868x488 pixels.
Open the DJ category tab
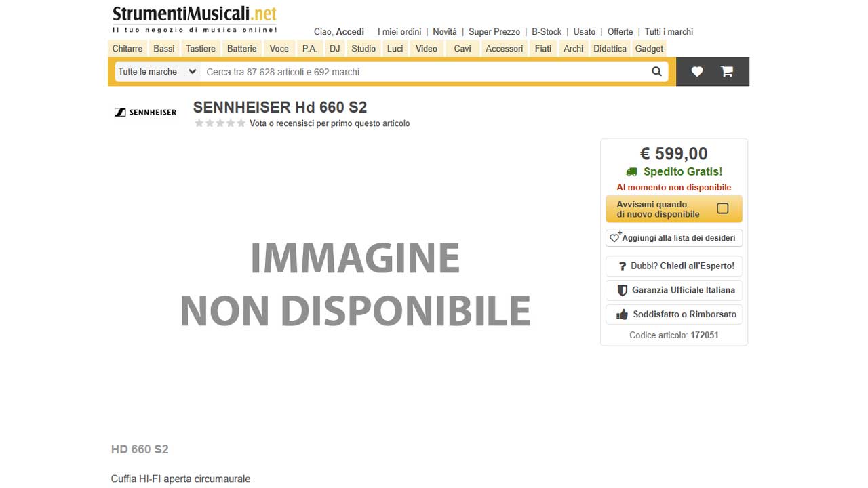(x=335, y=49)
